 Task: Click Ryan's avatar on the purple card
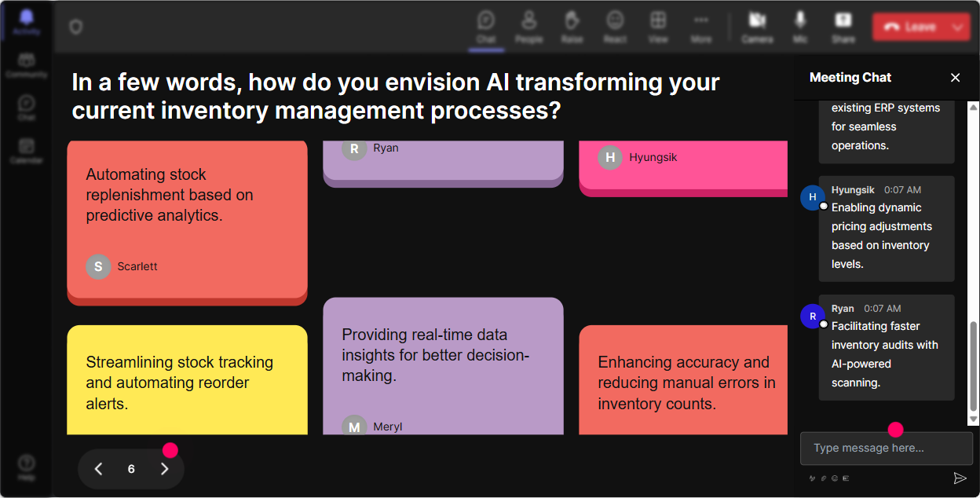click(x=354, y=149)
